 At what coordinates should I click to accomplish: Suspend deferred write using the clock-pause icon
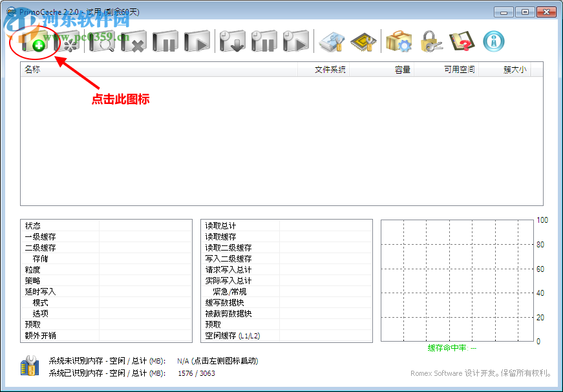(265, 41)
